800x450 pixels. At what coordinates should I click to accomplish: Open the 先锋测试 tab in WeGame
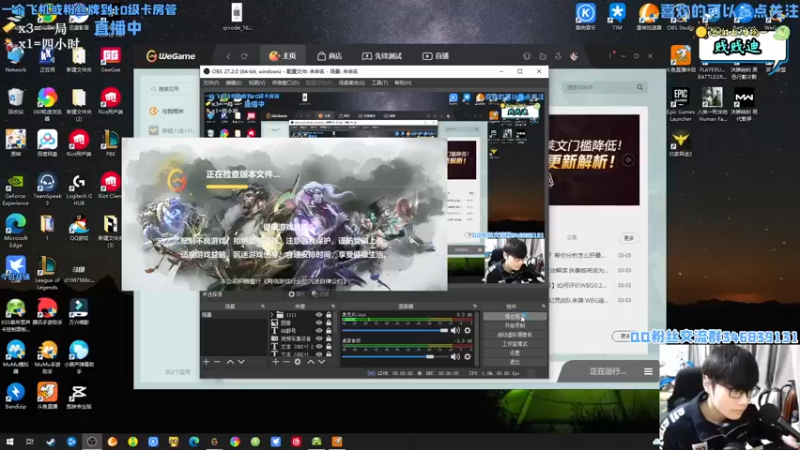click(382, 56)
